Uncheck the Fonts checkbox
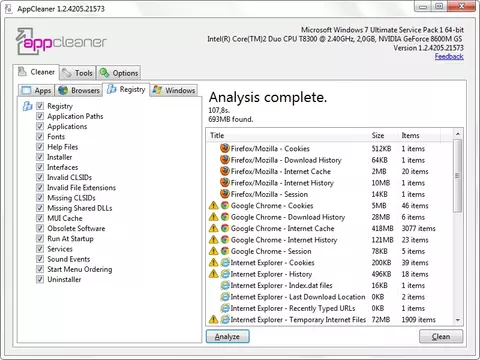The image size is (480, 360). 40,136
